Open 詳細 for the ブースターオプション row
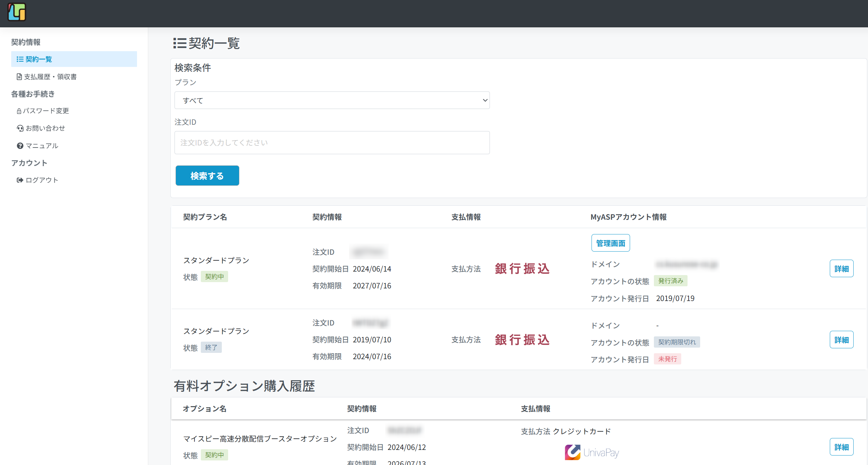868x465 pixels. click(841, 447)
